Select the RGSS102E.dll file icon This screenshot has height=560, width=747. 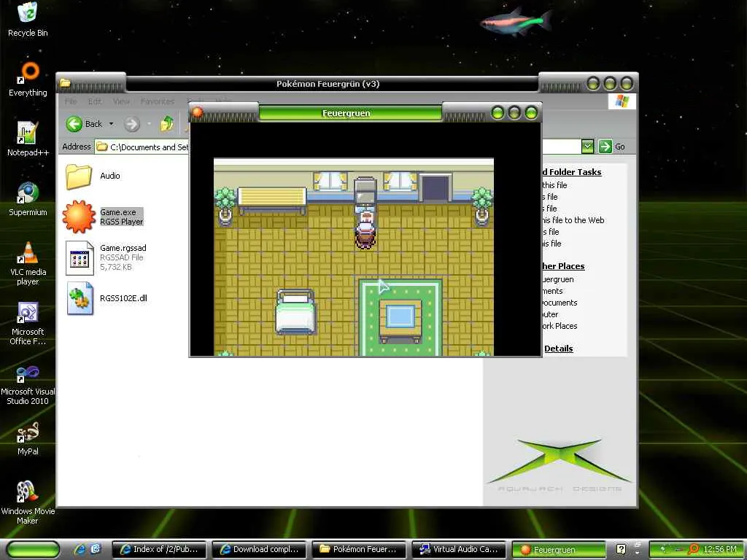pyautogui.click(x=80, y=298)
